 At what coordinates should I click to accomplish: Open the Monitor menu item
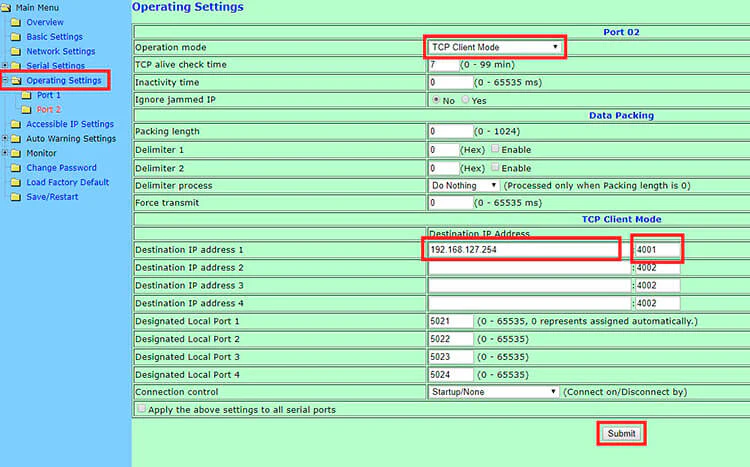[x=41, y=153]
